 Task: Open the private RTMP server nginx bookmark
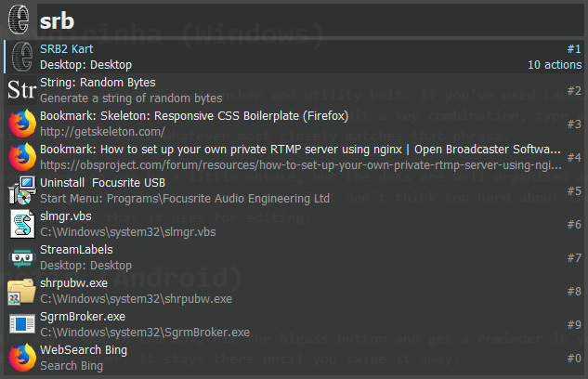(300, 150)
